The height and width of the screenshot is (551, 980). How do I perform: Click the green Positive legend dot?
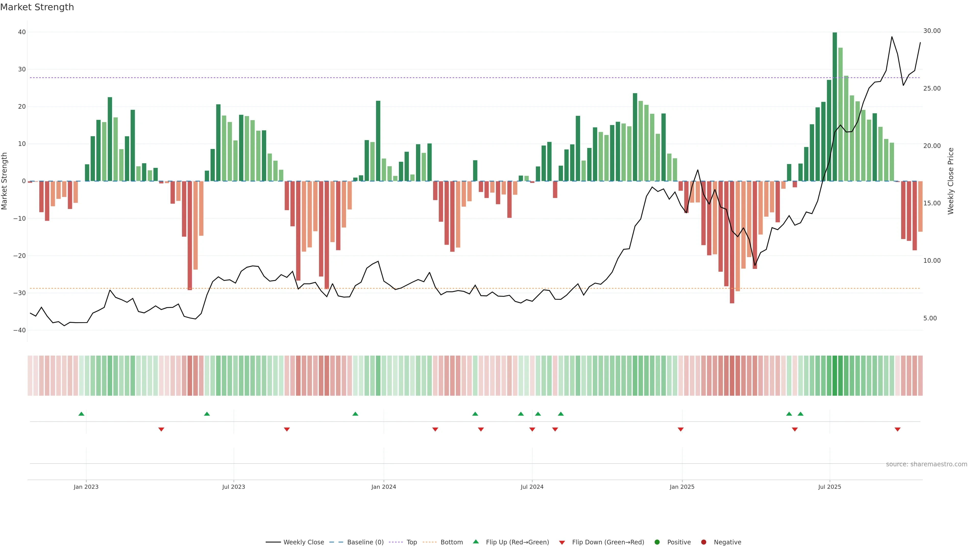[x=657, y=542]
